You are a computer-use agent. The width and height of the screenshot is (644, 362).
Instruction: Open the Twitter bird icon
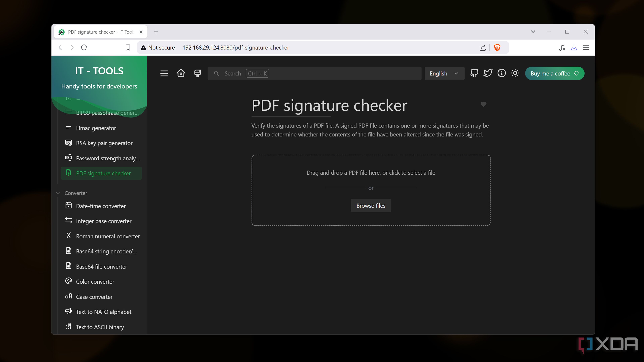(x=488, y=73)
